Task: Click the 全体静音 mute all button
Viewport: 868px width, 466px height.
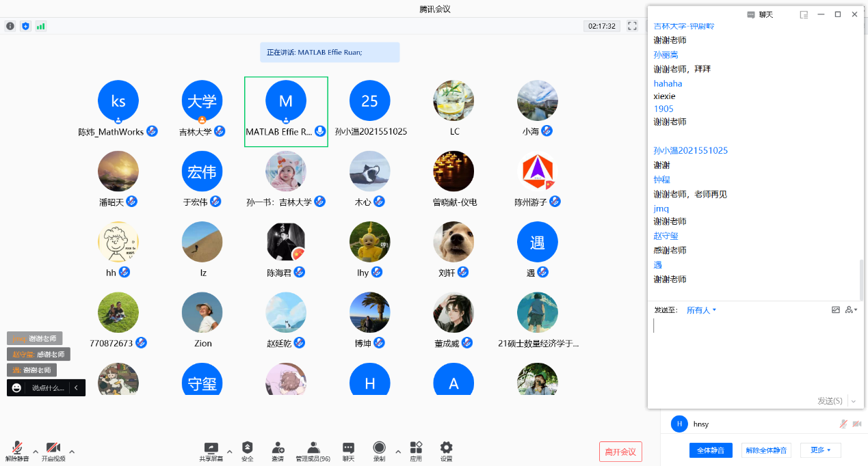Action: point(711,450)
